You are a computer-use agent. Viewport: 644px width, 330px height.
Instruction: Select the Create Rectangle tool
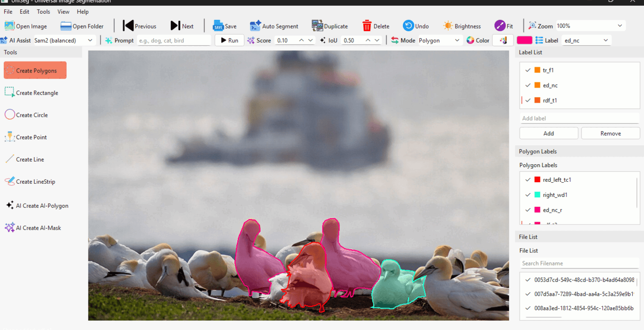[x=32, y=93]
